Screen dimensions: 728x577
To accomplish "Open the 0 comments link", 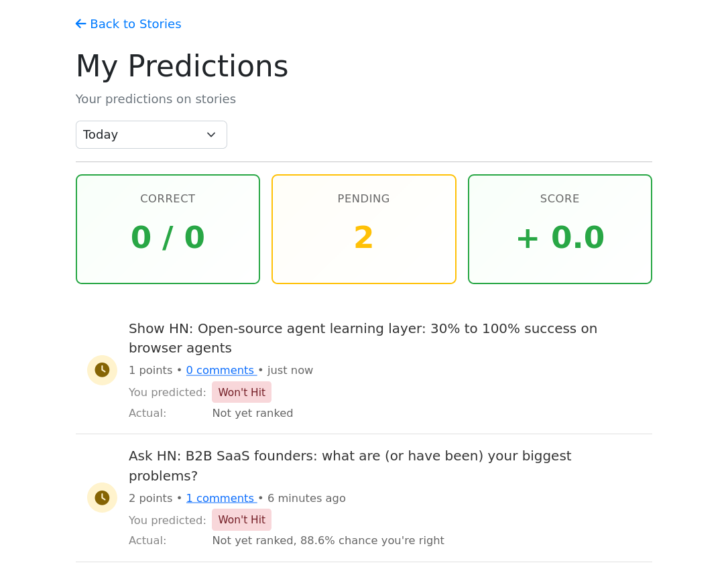I will point(220,370).
